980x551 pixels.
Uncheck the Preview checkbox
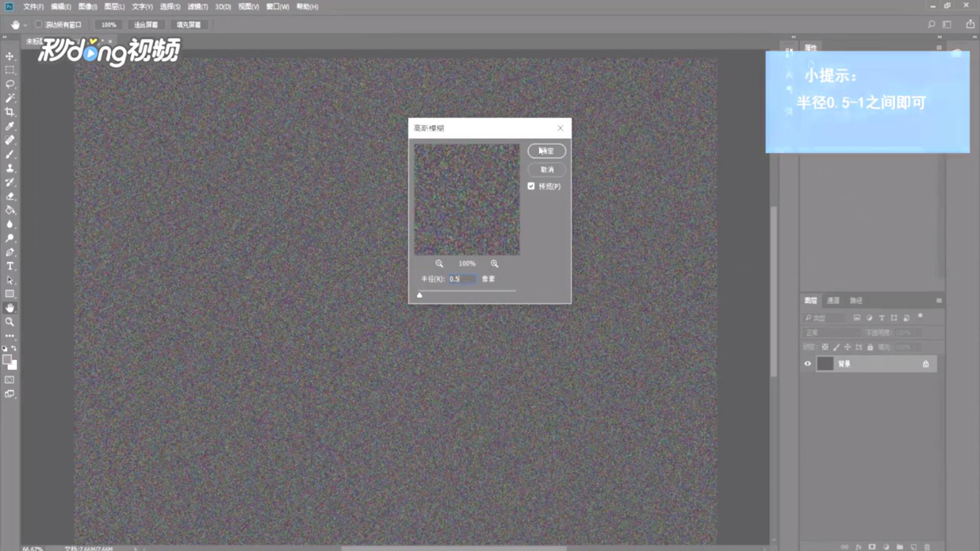click(531, 186)
